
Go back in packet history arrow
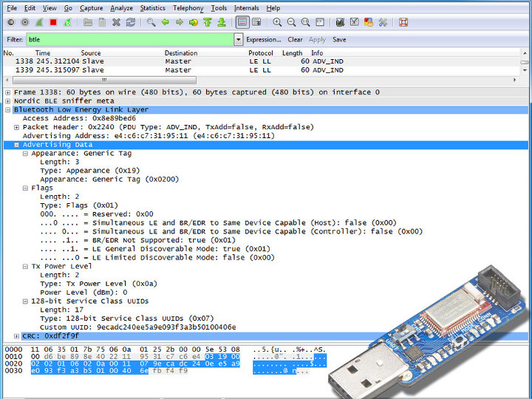pyautogui.click(x=166, y=22)
